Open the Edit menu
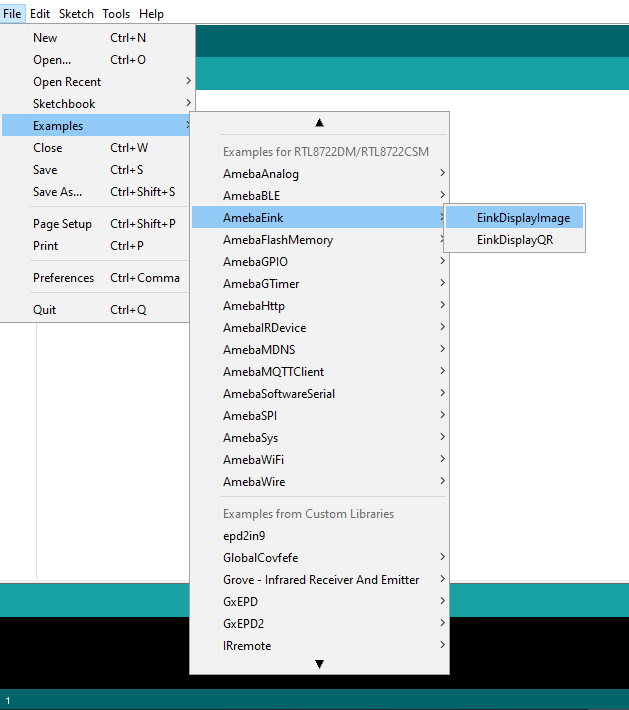 coord(40,14)
